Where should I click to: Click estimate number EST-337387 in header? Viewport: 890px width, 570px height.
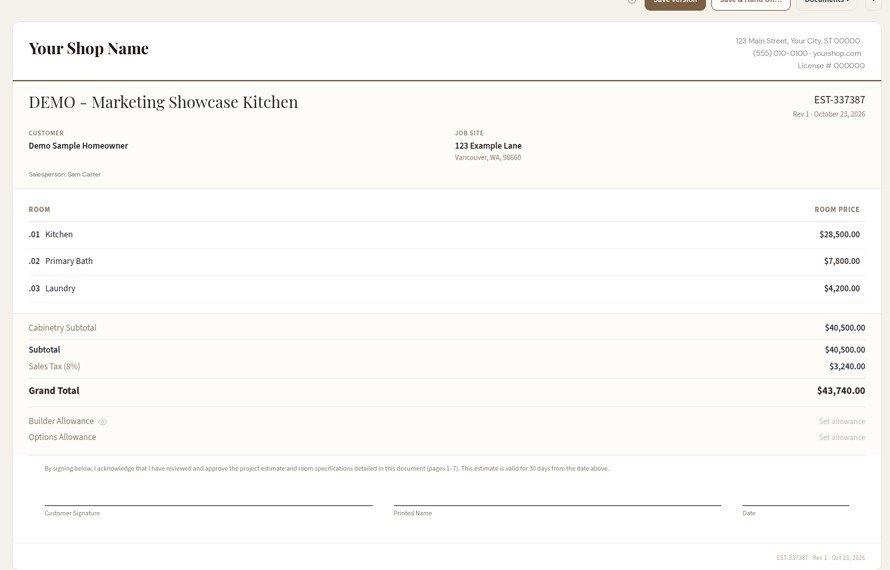(x=839, y=100)
